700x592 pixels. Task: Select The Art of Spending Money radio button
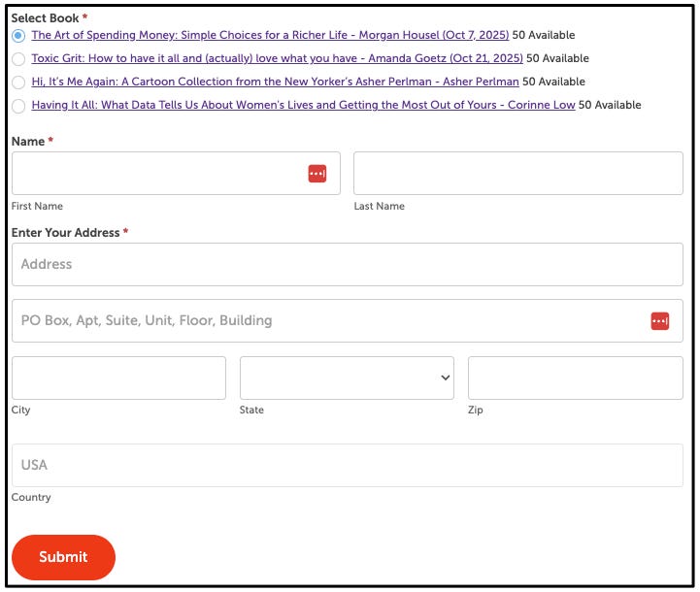pos(18,35)
